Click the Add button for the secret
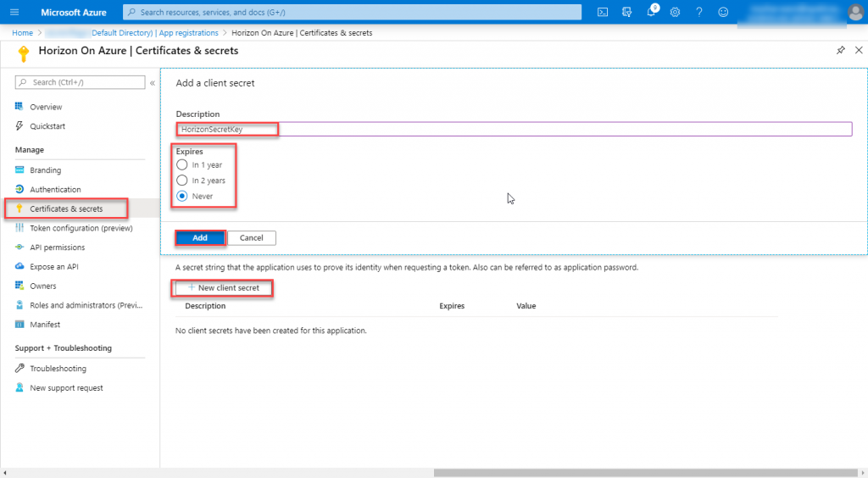Image resolution: width=868 pixels, height=478 pixels. coord(200,238)
